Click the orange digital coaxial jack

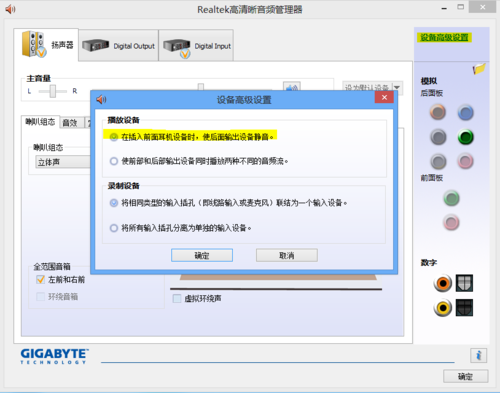[443, 283]
